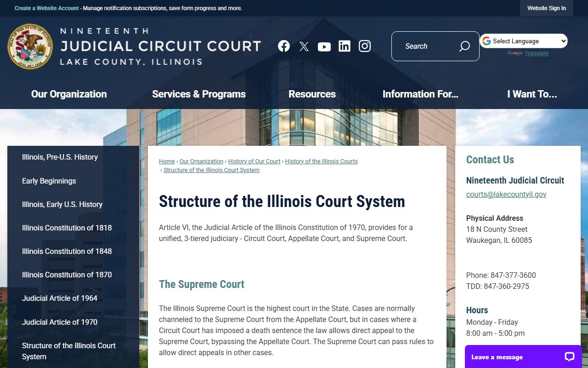
Task: Open Illinois, Early U.S. History sidebar item
Action: point(73,204)
